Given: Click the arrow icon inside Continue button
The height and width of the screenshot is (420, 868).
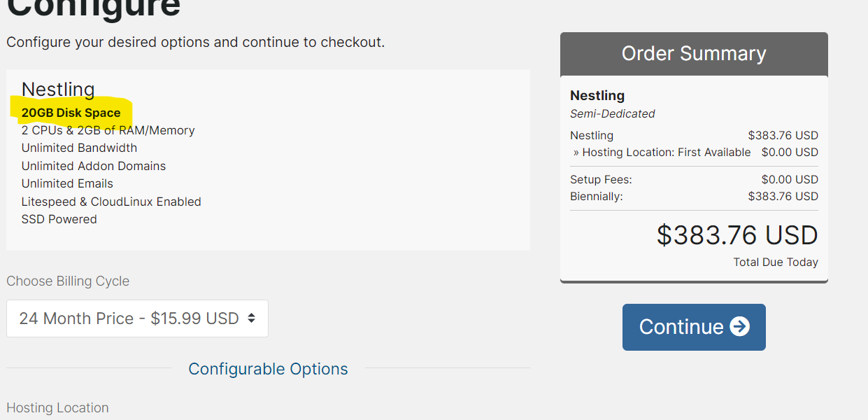Looking at the screenshot, I should click(x=739, y=327).
